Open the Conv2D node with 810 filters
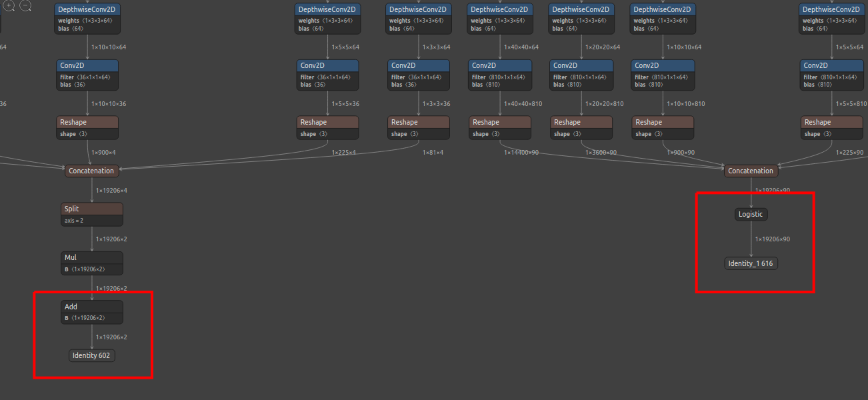 coord(500,65)
